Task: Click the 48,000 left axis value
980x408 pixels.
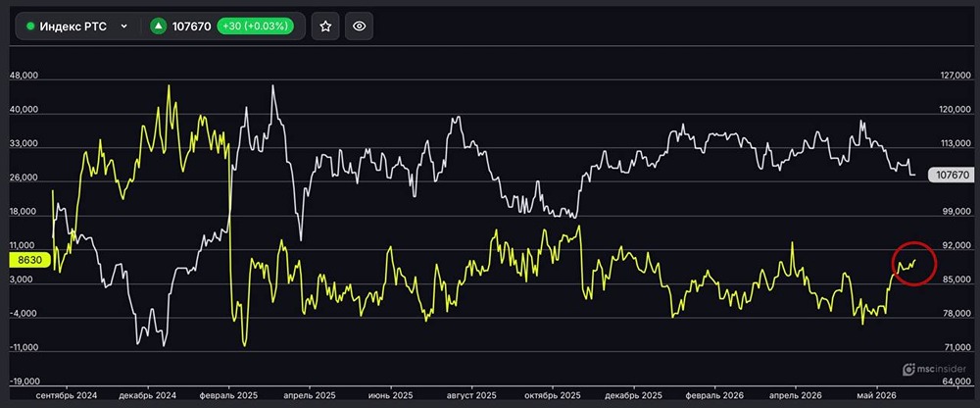Action: (x=24, y=76)
